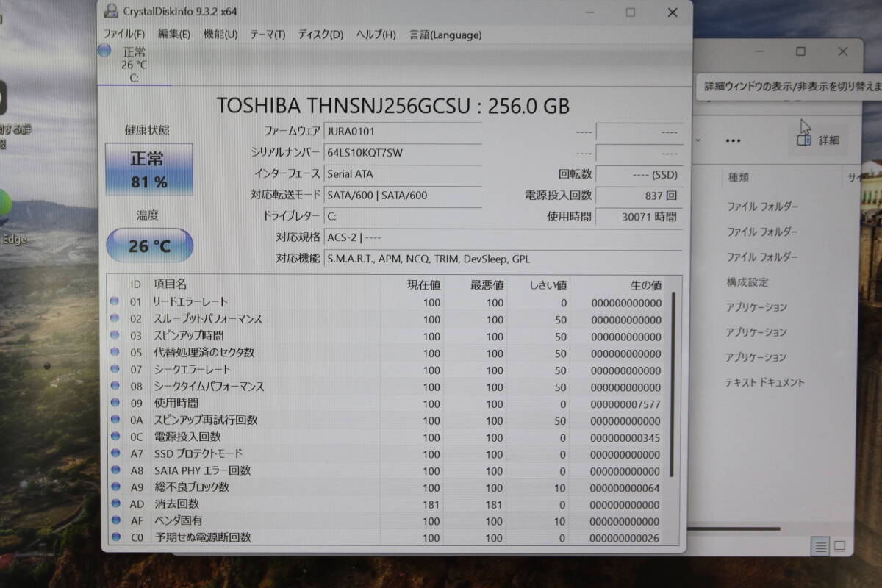The image size is (882, 588).
Task: Open the three-dots more menu in Explorer window
Action: coord(733,140)
